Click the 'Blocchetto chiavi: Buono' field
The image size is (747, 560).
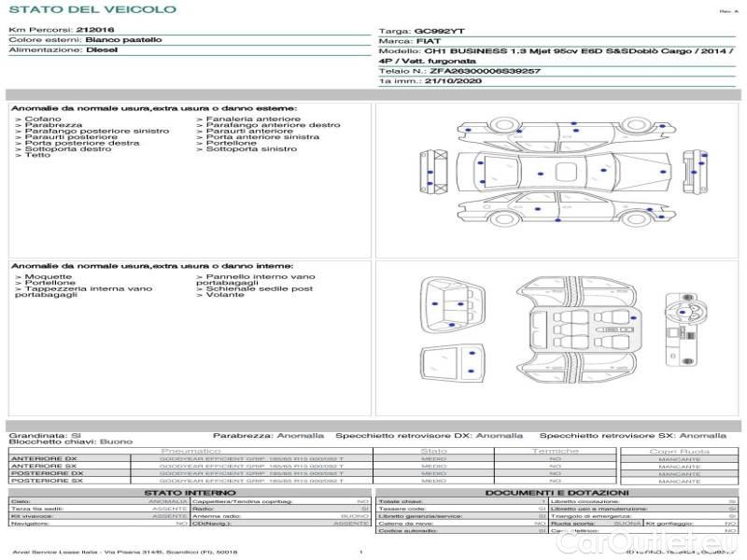(71, 441)
